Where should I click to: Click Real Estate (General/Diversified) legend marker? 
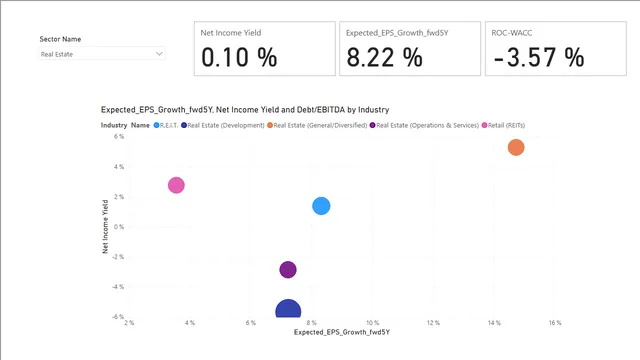(270, 125)
